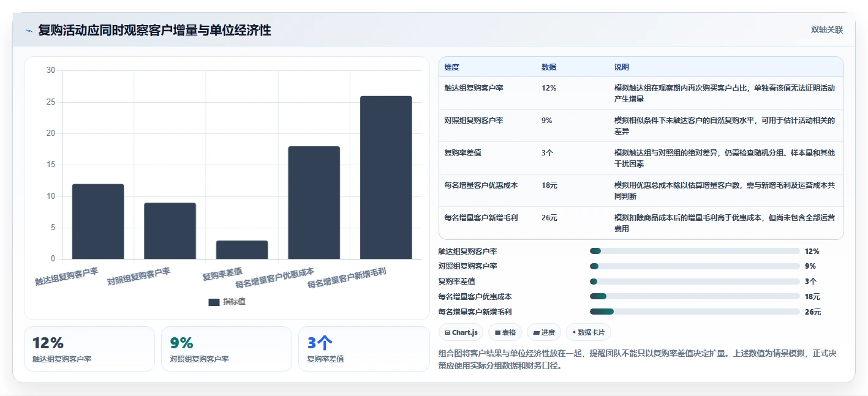Click the 18元 value in the table
The width and height of the screenshot is (868, 396).
(x=549, y=185)
